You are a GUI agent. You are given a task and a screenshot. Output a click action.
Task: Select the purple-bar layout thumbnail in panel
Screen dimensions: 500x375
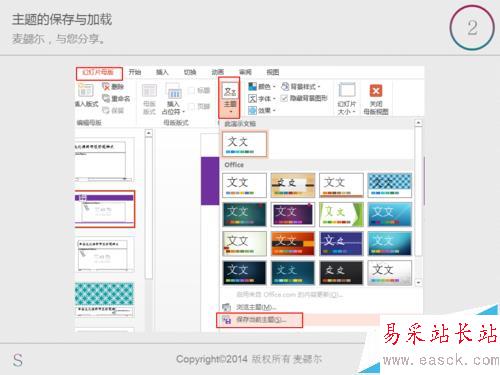coord(105,209)
